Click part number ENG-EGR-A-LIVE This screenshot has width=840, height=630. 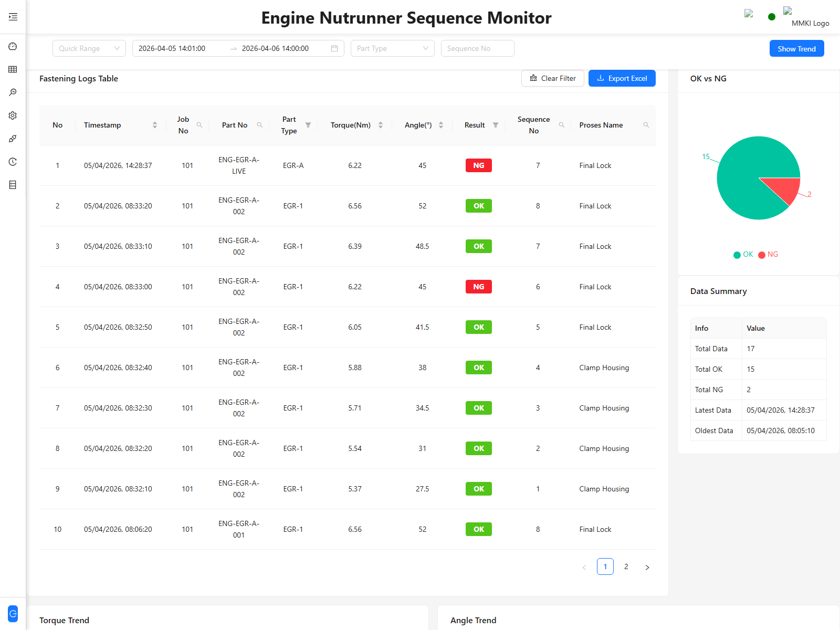tap(239, 165)
